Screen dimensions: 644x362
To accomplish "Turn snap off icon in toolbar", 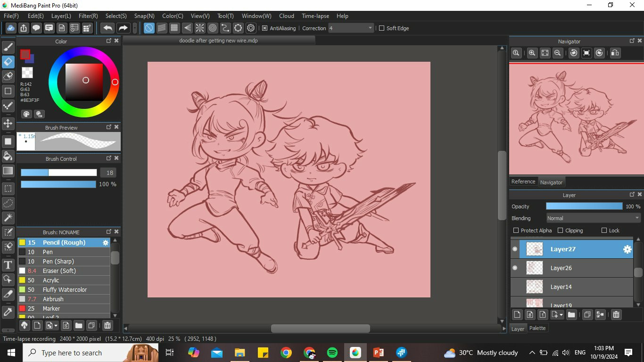I will (149, 28).
